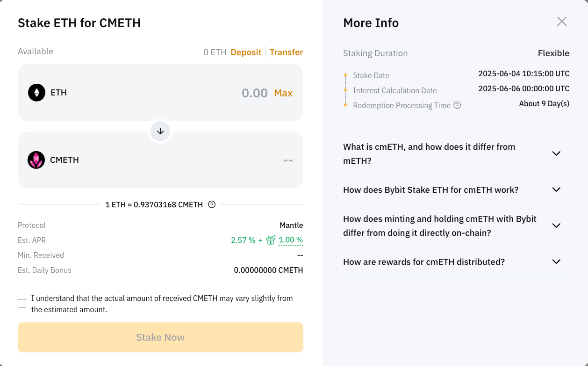Click the swap direction arrow icon
This screenshot has width=588, height=366.
pos(160,132)
